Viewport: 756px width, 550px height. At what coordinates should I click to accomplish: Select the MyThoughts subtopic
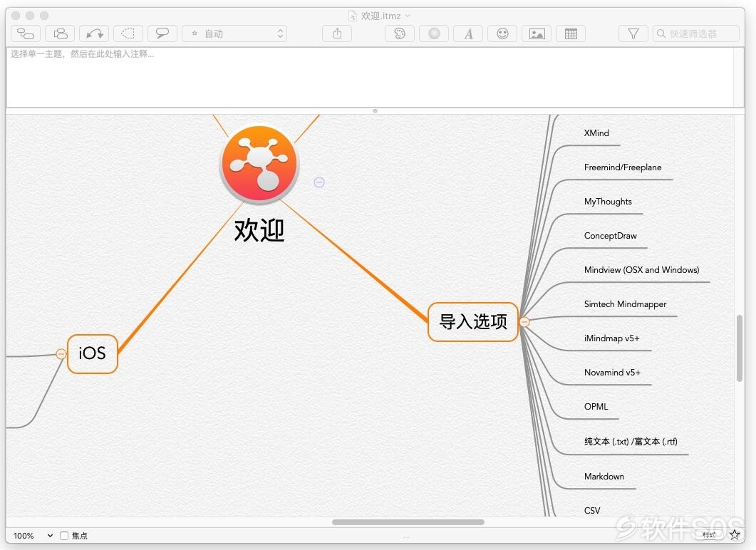pyautogui.click(x=608, y=202)
